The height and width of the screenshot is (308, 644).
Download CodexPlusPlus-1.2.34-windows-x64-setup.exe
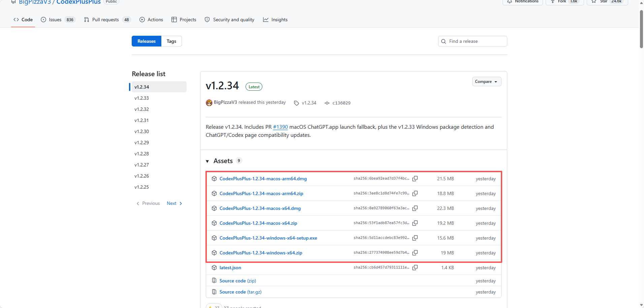pos(268,238)
